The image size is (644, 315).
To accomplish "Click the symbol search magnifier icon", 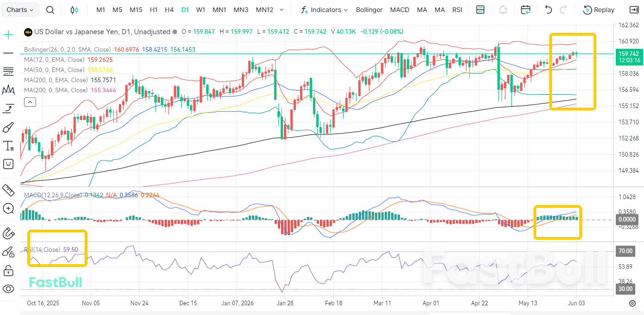I will 50,10.
